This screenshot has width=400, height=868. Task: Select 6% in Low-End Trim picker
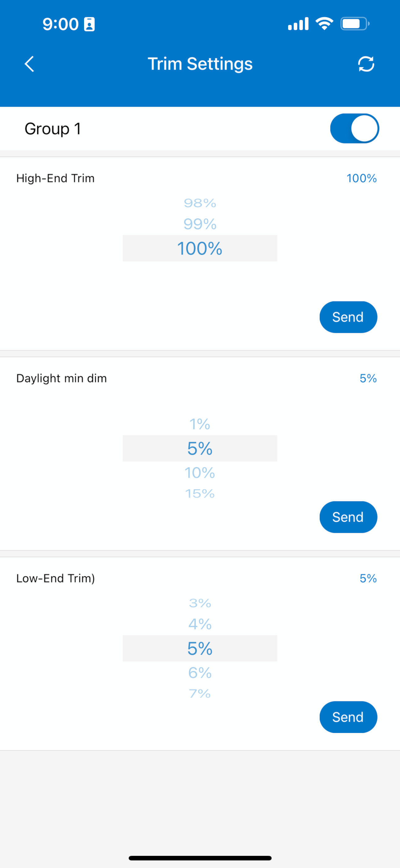pos(200,673)
